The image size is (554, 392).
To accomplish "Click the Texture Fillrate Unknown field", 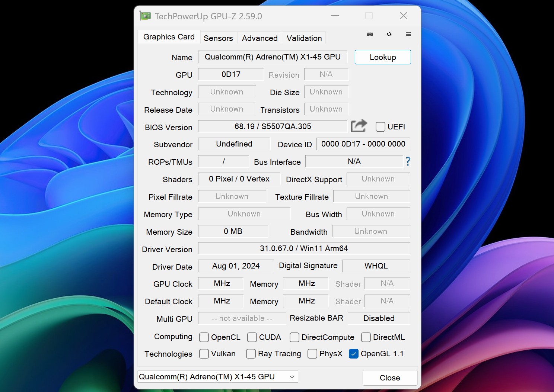I will point(372,196).
